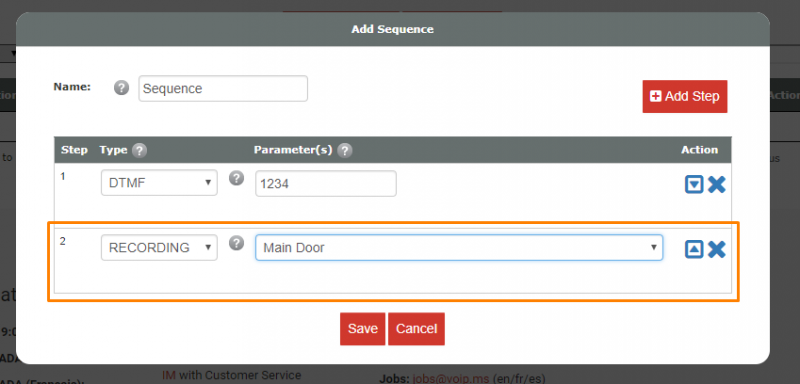This screenshot has width=800, height=384.
Task: Save the sequence
Action: (x=363, y=329)
